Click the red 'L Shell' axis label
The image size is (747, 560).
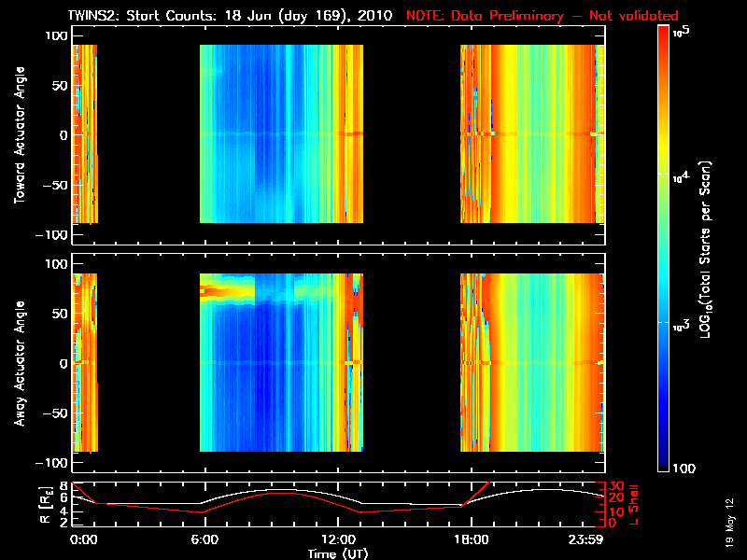(x=633, y=505)
